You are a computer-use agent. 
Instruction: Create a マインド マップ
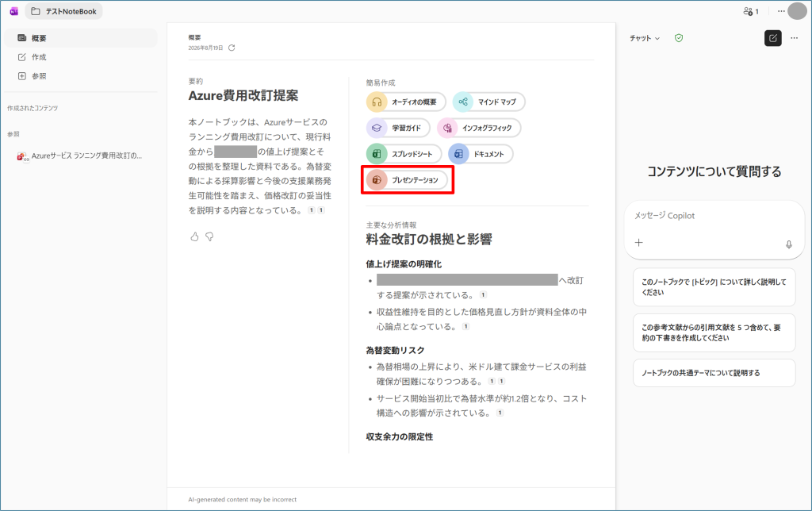[488, 102]
